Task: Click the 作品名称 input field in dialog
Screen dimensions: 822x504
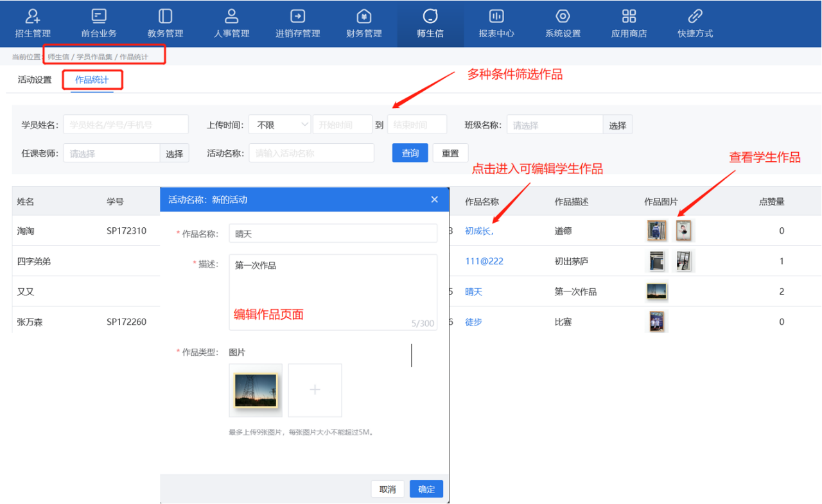Action: 333,234
